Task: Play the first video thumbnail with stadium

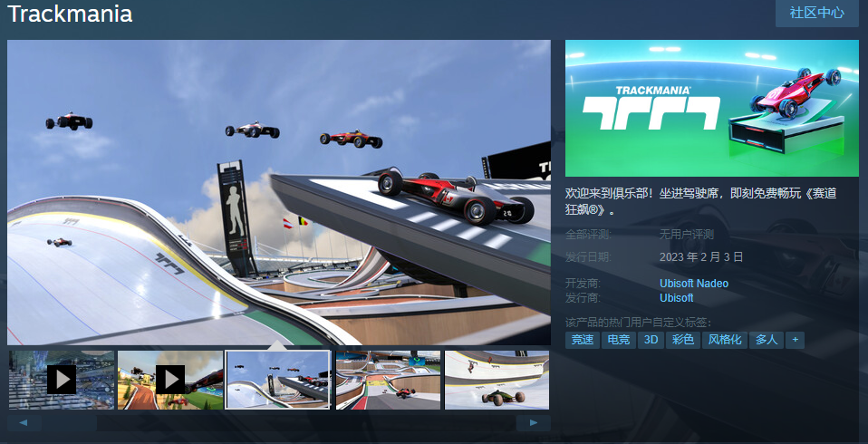Action: click(x=62, y=380)
